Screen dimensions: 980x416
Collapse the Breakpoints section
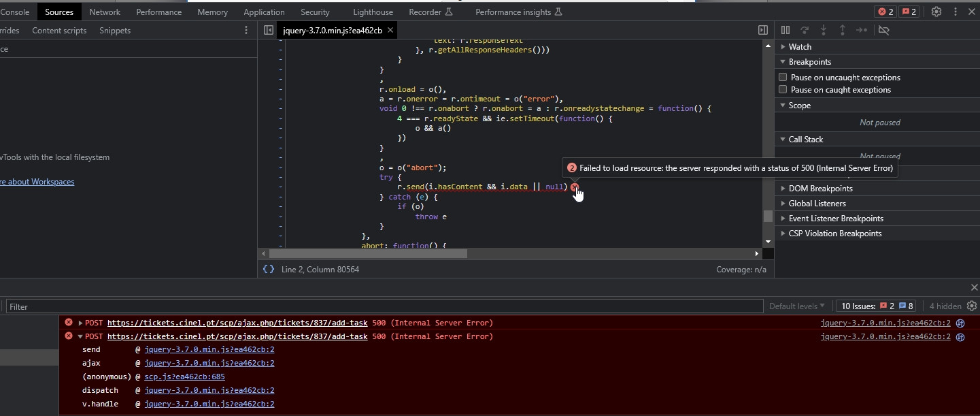[877, 62]
